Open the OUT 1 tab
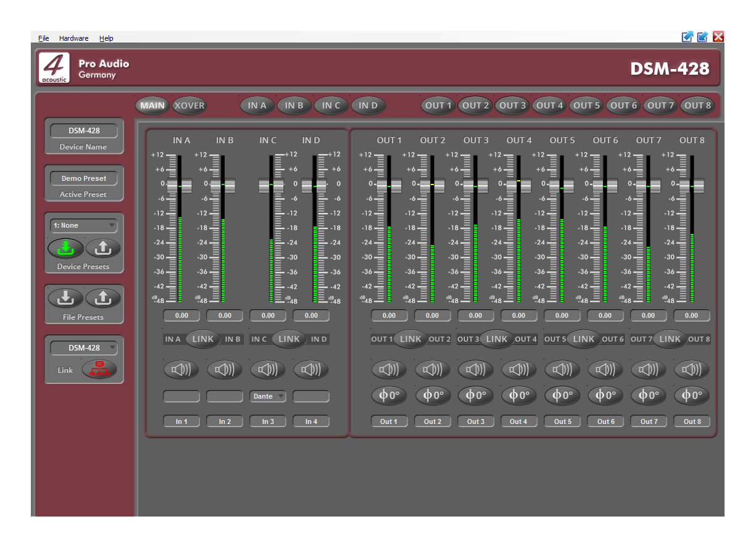 point(438,106)
